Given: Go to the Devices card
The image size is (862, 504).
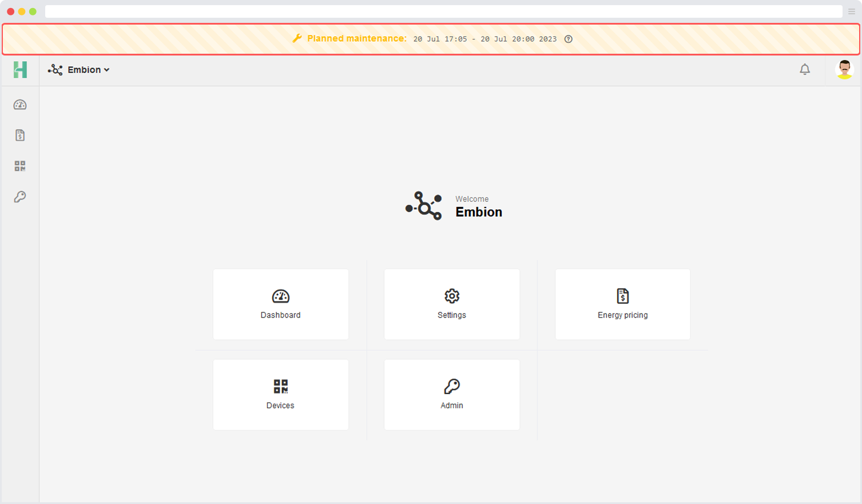Looking at the screenshot, I should (280, 395).
